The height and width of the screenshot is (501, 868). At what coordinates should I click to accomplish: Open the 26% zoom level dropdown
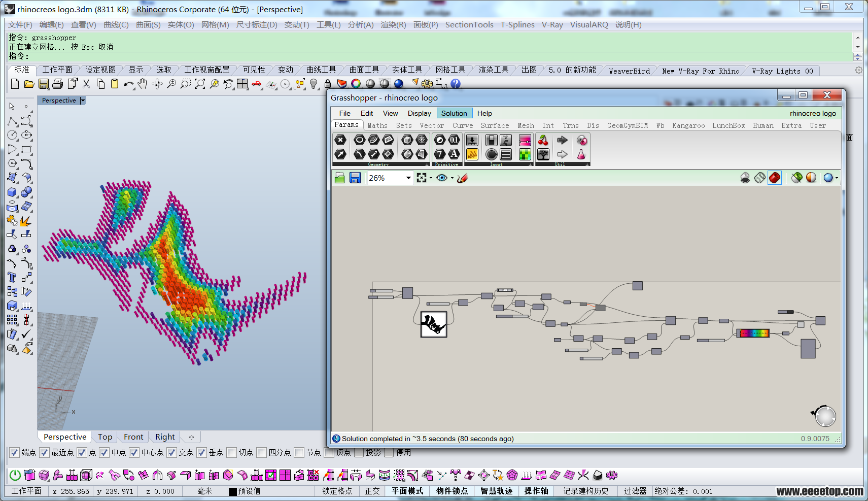408,178
